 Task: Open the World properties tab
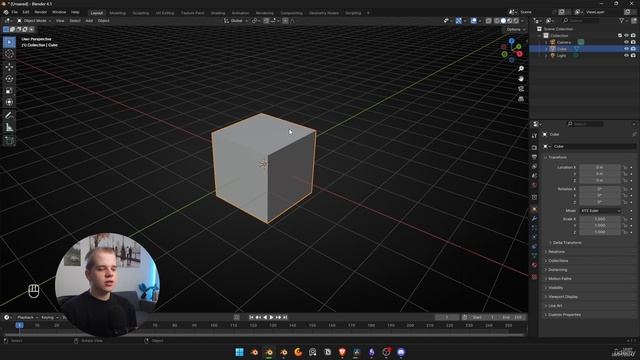[534, 185]
